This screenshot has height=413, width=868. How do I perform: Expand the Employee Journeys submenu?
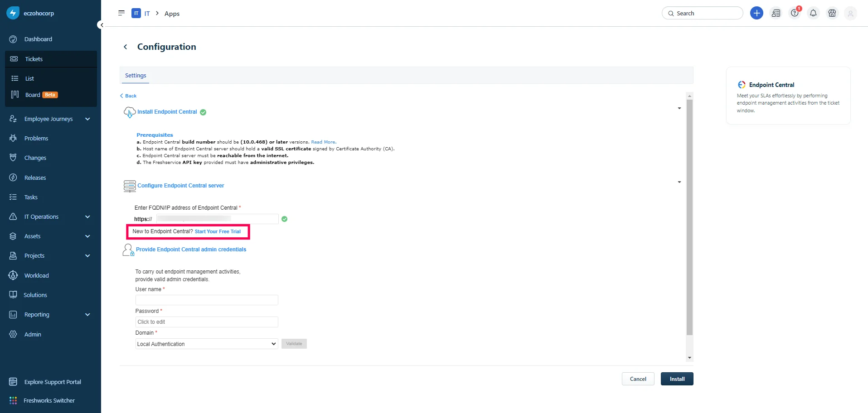tap(87, 119)
